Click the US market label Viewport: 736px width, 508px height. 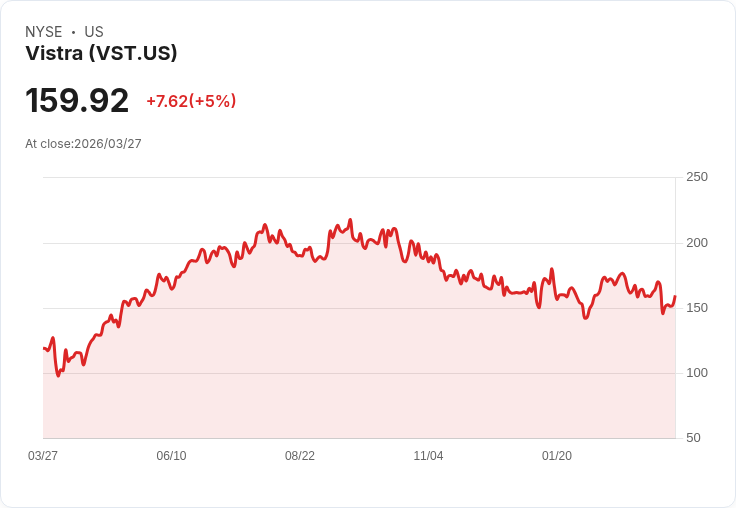(94, 32)
